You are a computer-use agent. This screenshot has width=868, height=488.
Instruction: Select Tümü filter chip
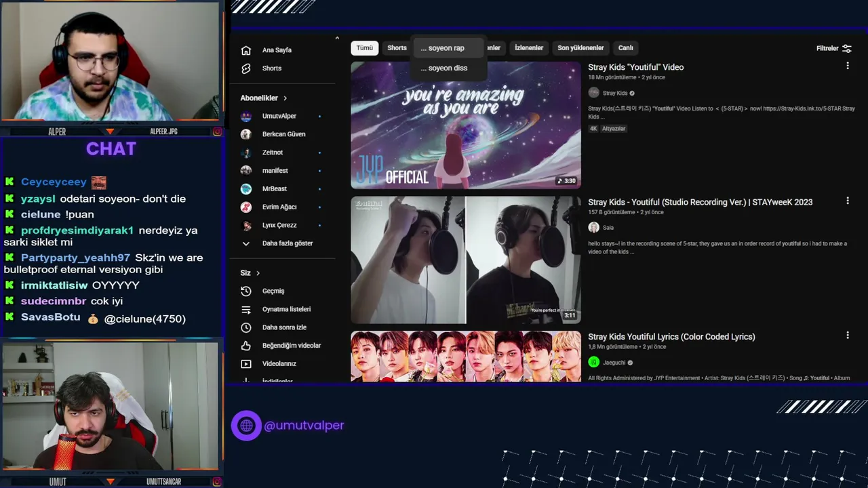coord(365,48)
